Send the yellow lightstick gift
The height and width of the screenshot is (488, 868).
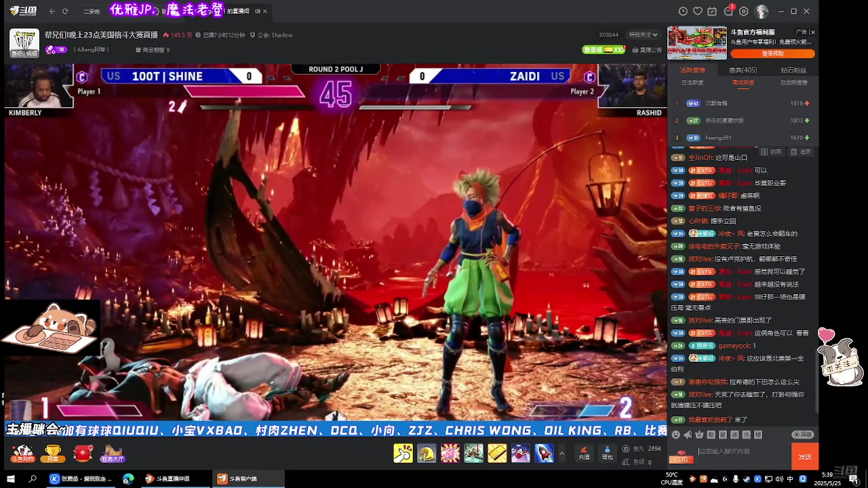click(x=403, y=453)
